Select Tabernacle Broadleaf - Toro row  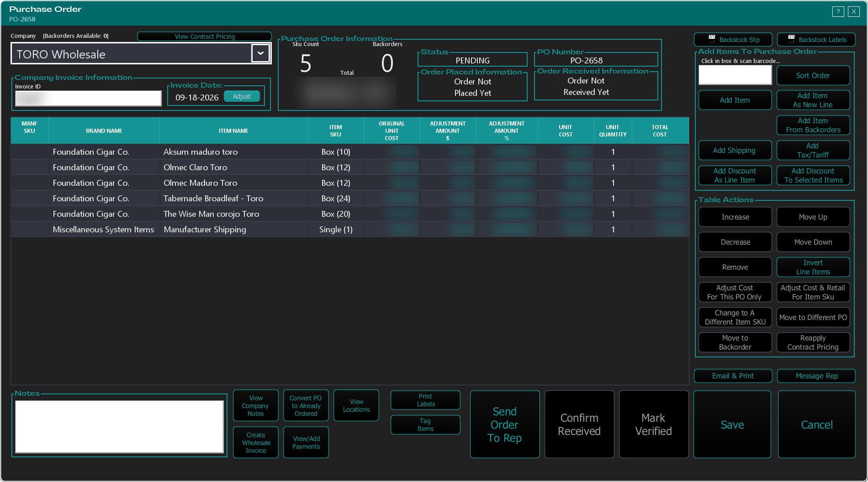pyautogui.click(x=350, y=198)
